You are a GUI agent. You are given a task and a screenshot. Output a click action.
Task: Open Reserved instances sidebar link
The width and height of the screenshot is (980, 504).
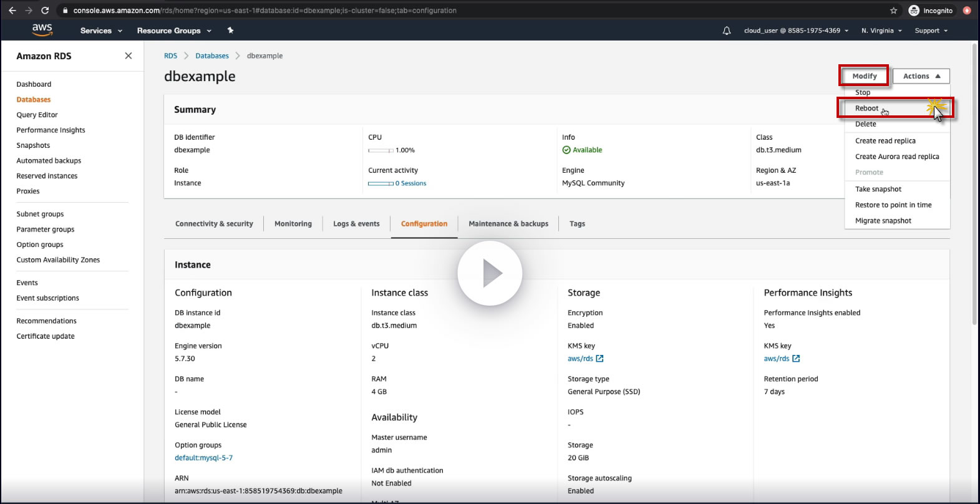[47, 176]
